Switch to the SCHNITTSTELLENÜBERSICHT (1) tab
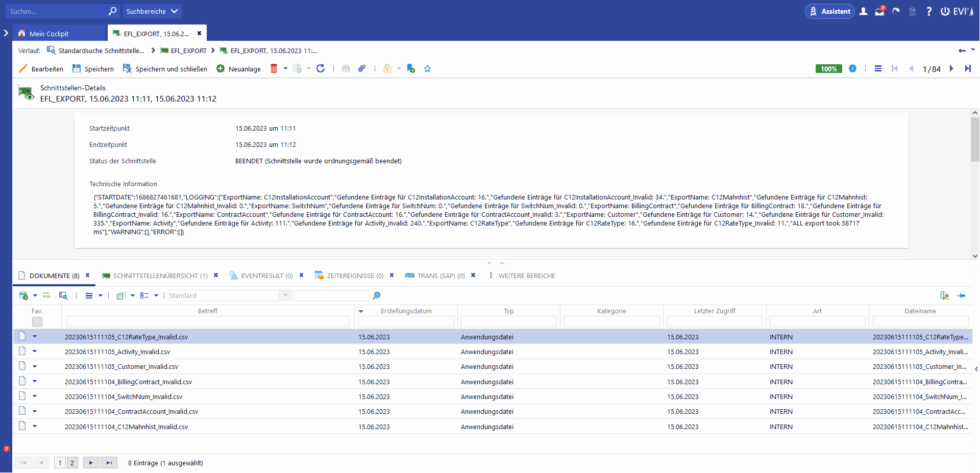980x473 pixels. pyautogui.click(x=160, y=276)
